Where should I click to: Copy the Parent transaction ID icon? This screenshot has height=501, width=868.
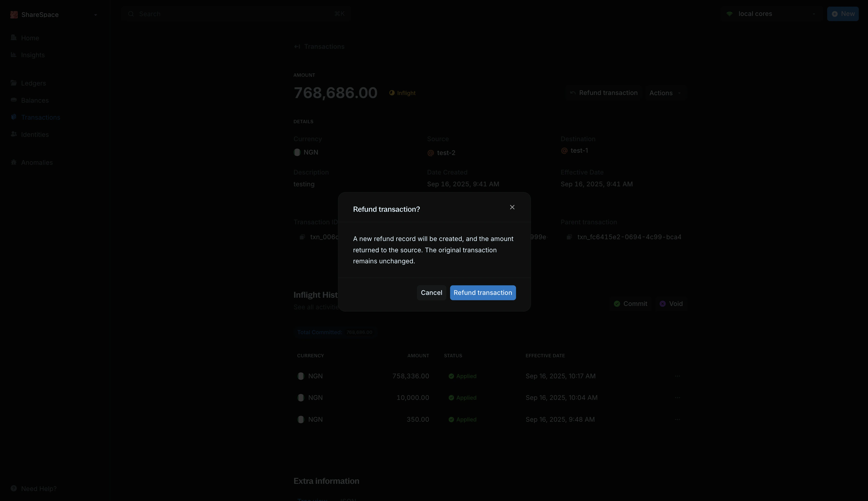click(x=569, y=237)
